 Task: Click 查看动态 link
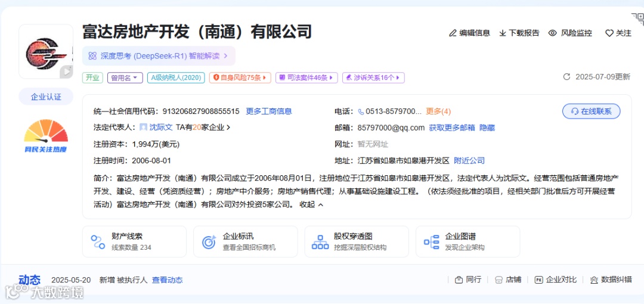(x=167, y=280)
